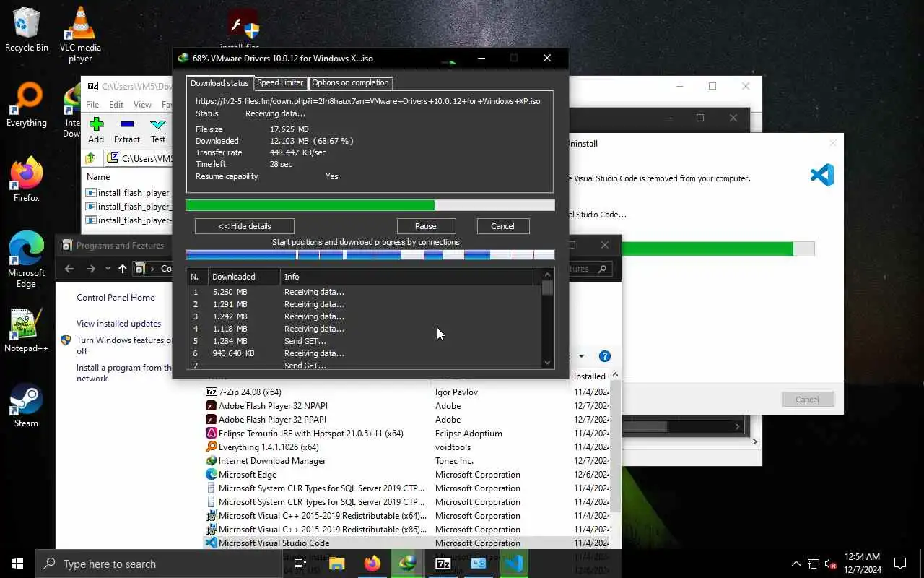Screen dimensions: 924x578
Task: Switch to the Download status tab
Action: tap(219, 83)
